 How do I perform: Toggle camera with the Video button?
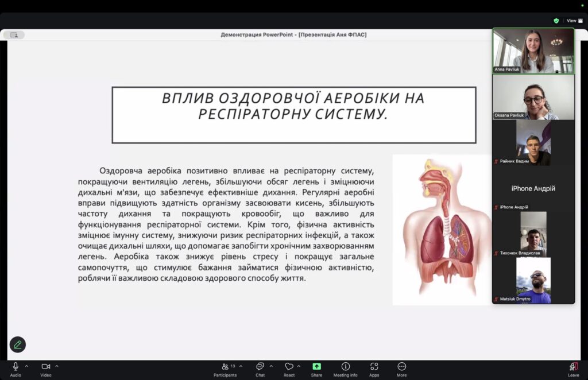click(46, 369)
